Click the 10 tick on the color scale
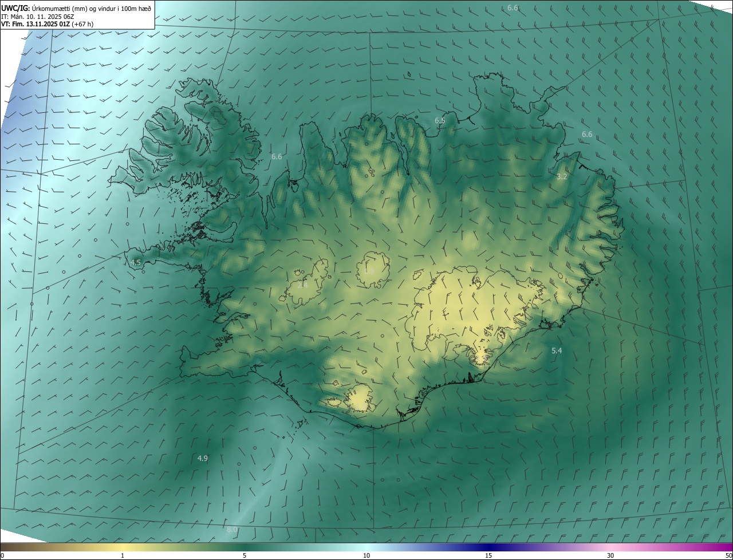The height and width of the screenshot is (560, 733). coord(366,555)
